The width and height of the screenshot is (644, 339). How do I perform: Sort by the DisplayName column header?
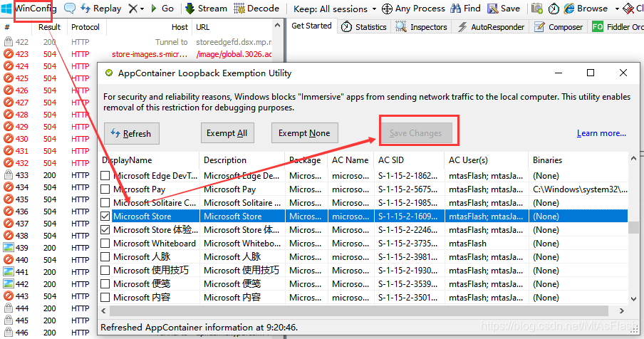pos(149,160)
